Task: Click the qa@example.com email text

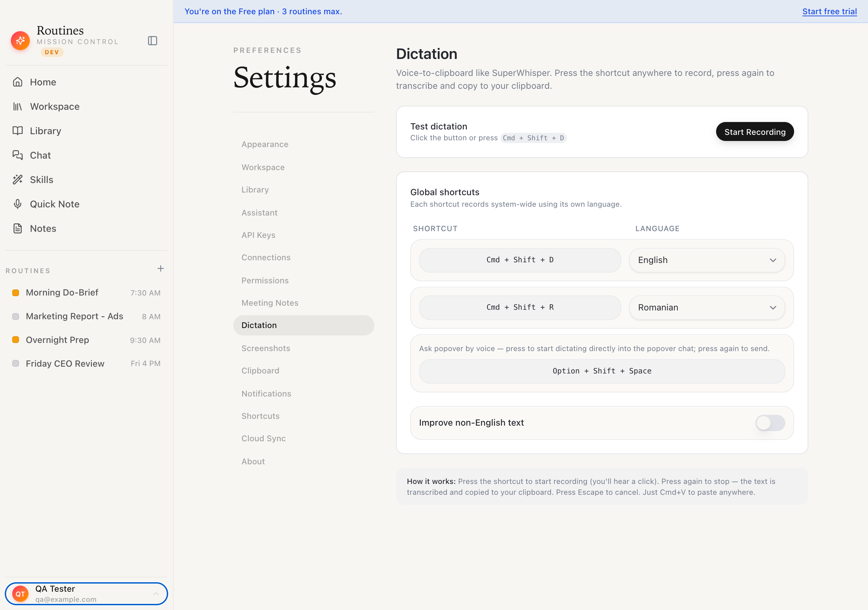Action: [66, 599]
